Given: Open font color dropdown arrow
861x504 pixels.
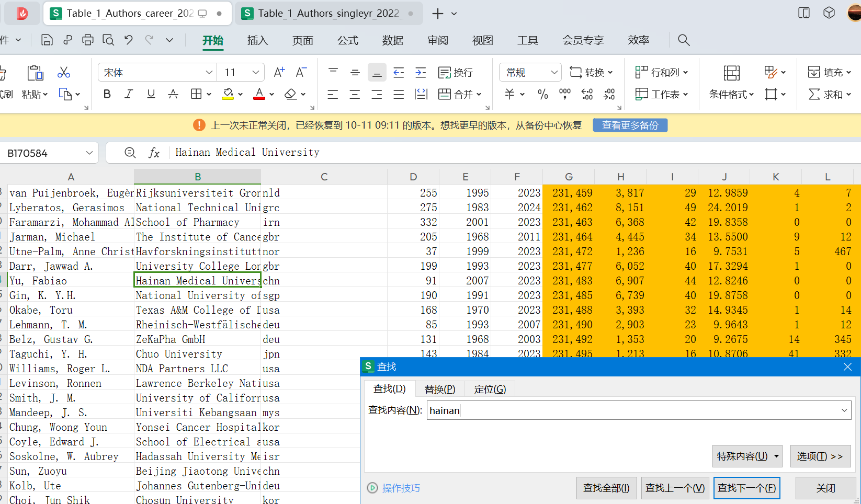Looking at the screenshot, I should [272, 95].
